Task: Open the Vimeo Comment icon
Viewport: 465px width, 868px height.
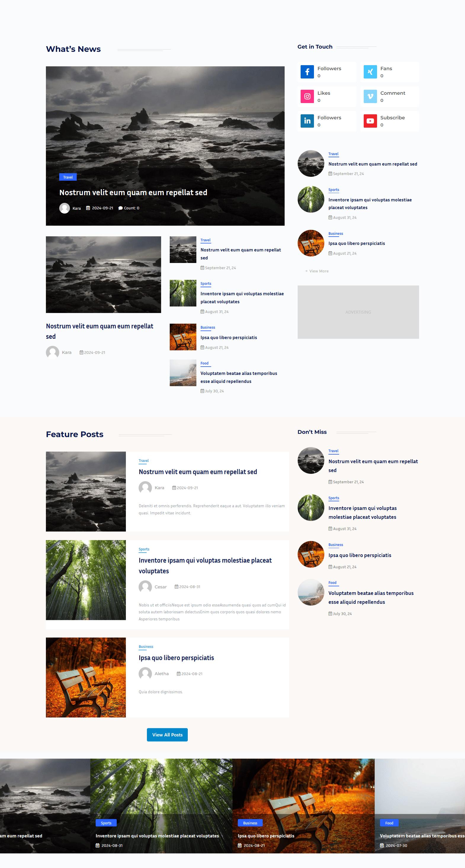Action: coord(370,96)
